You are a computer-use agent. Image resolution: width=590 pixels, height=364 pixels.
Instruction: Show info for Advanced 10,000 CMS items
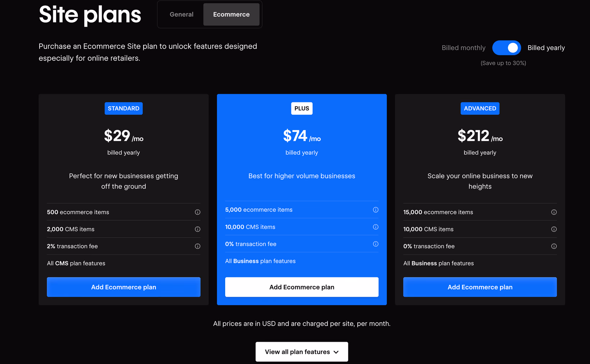554,229
